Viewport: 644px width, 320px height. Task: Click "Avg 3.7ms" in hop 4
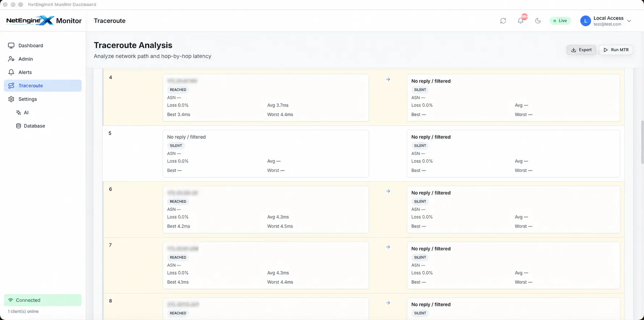coord(278,105)
